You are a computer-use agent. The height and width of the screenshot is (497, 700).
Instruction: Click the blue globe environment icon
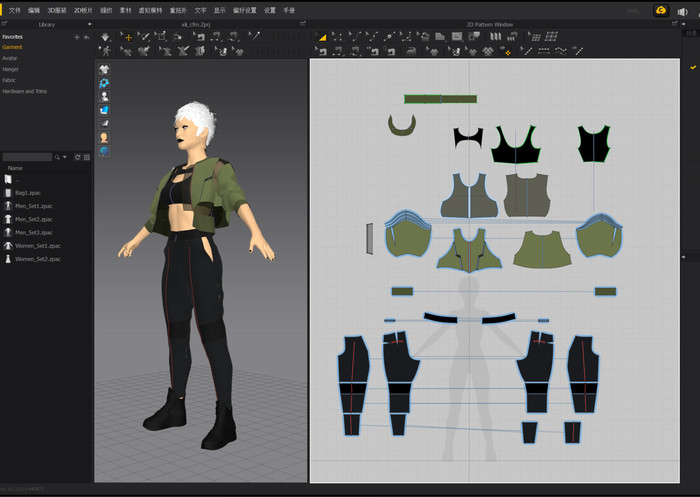(x=104, y=151)
